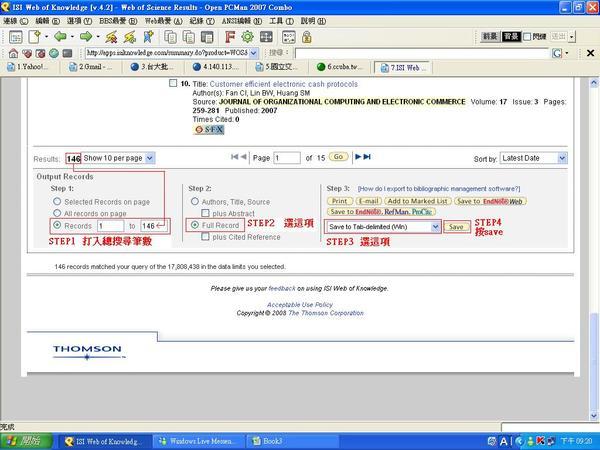Open dropdown arrow beside forward button
The width and height of the screenshot is (600, 450).
(x=98, y=37)
